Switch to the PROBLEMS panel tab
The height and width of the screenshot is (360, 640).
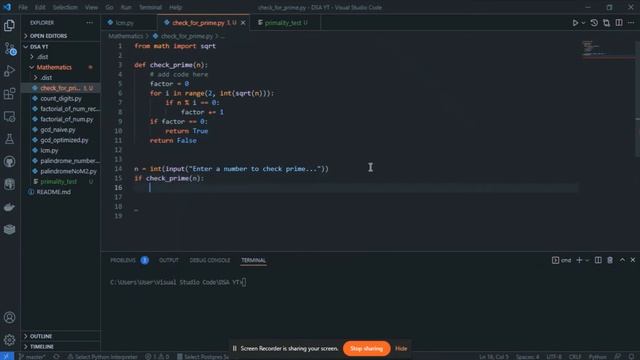[x=129, y=260]
